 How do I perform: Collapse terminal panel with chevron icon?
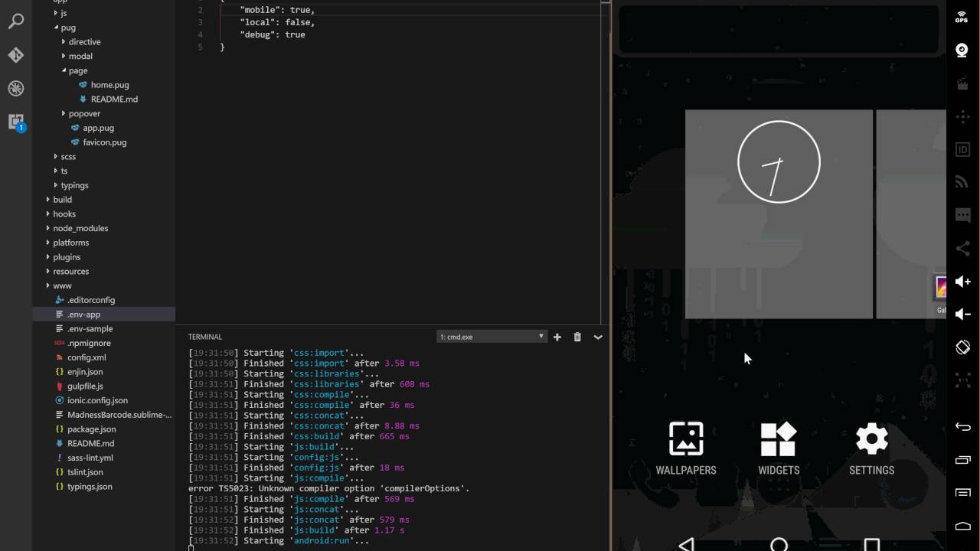coord(598,337)
